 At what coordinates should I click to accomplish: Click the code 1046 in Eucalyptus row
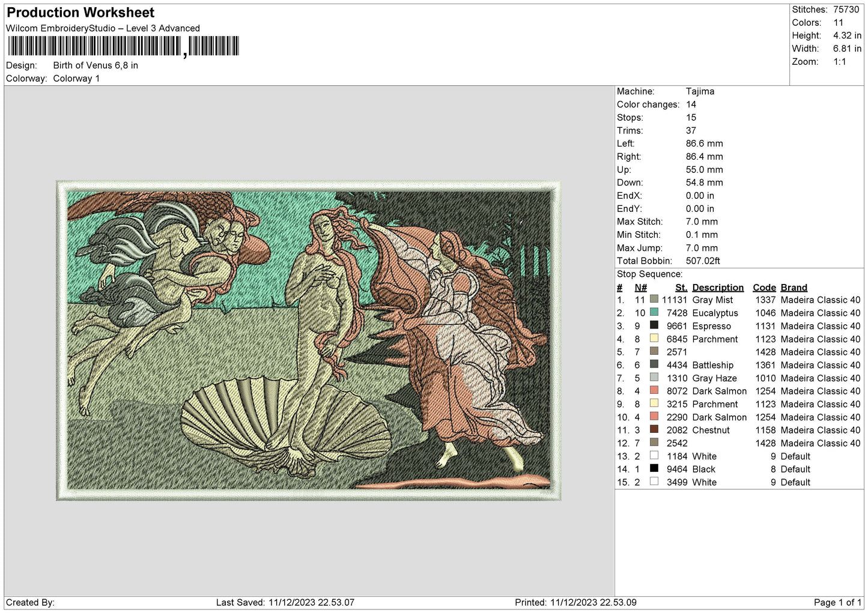(765, 313)
